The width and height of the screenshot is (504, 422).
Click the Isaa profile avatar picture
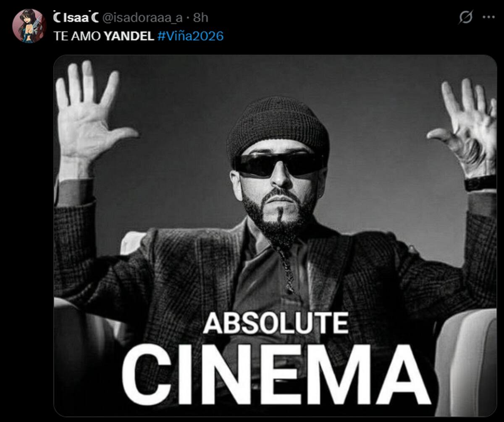(x=29, y=26)
